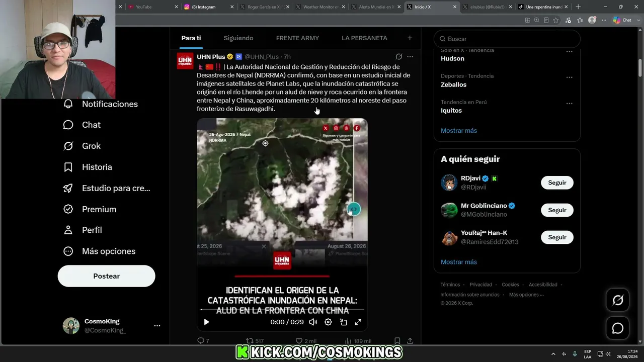Open the Términos footer link

[450, 285]
